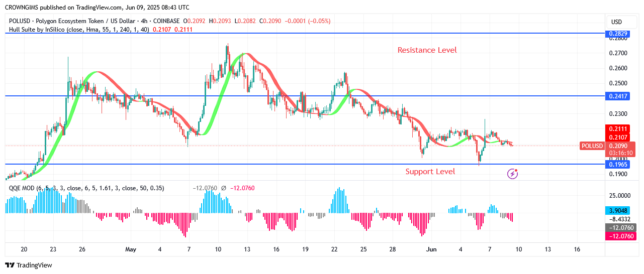Click the TradingView logo at bottom left
Viewport: 644px width, 274px height.
[29, 265]
